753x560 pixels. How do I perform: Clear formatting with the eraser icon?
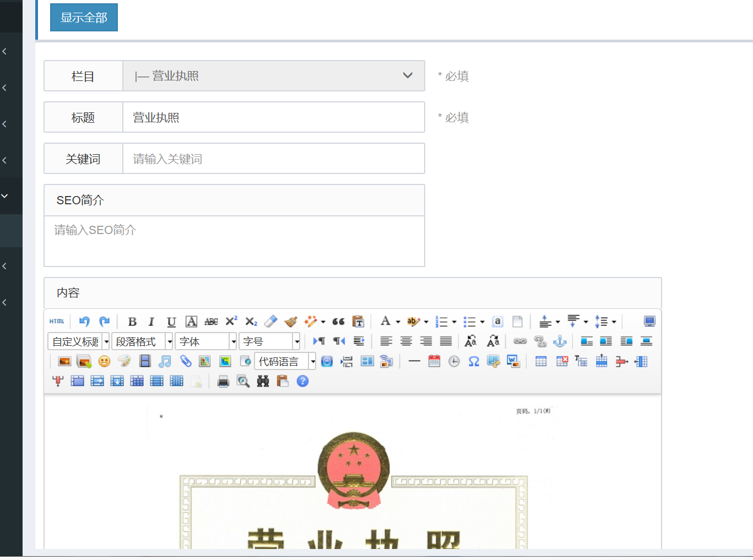click(x=271, y=322)
